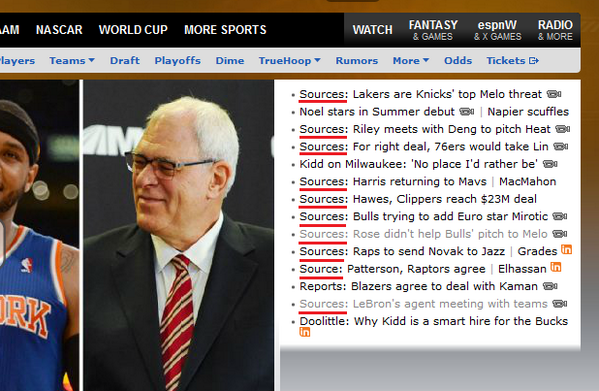Read Raps to send Novak to Jazz
Image resolution: width=599 pixels, height=391 pixels.
point(402,251)
